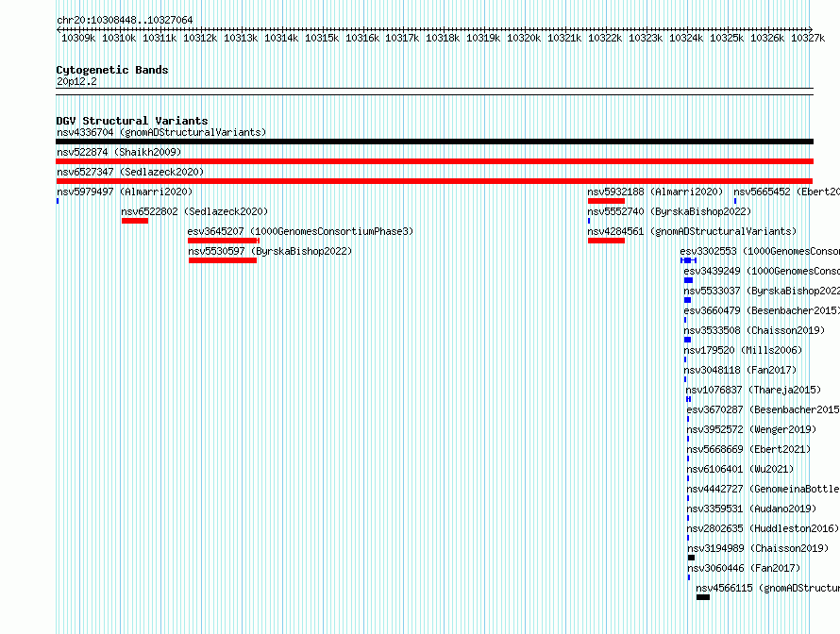Select the red nsv6522802 variant bar

click(x=135, y=221)
